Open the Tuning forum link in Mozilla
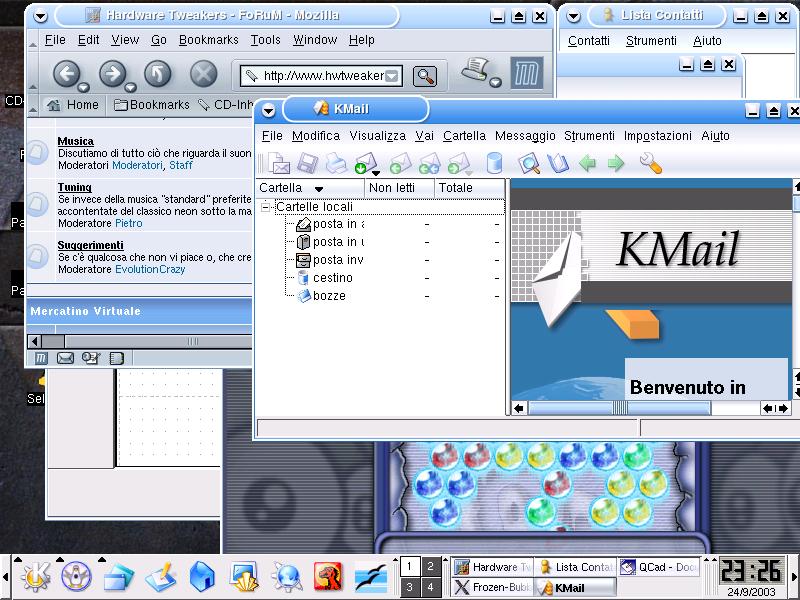The width and height of the screenshot is (800, 600). point(74,187)
